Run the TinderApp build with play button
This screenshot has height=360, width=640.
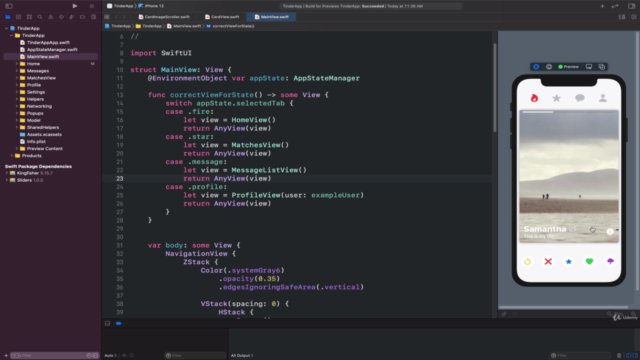tap(75, 6)
